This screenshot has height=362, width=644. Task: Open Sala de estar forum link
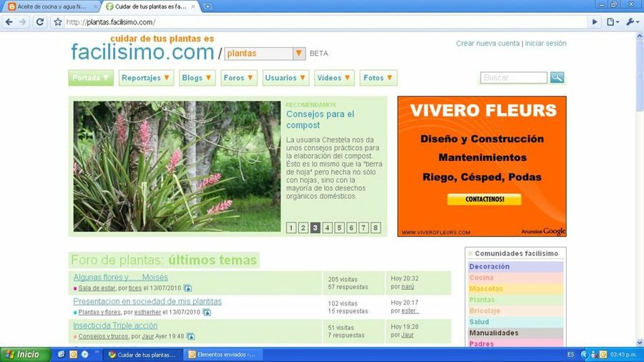click(97, 288)
